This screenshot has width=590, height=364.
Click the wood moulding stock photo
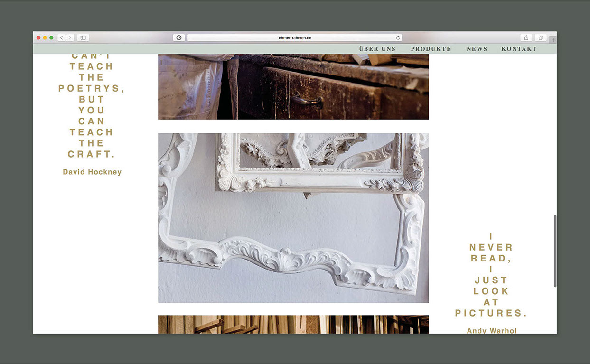tap(293, 324)
